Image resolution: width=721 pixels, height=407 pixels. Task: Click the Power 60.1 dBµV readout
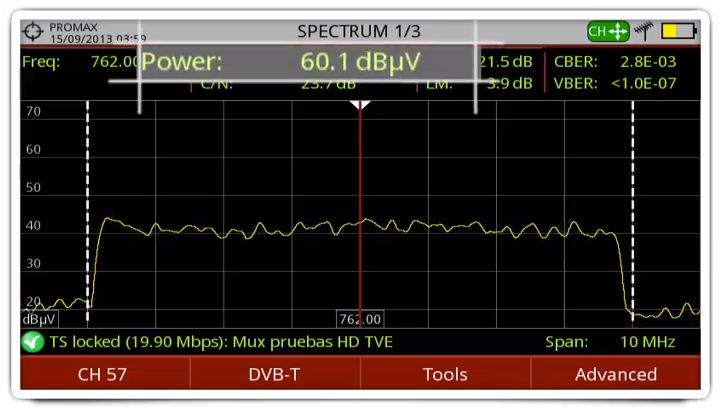click(308, 62)
